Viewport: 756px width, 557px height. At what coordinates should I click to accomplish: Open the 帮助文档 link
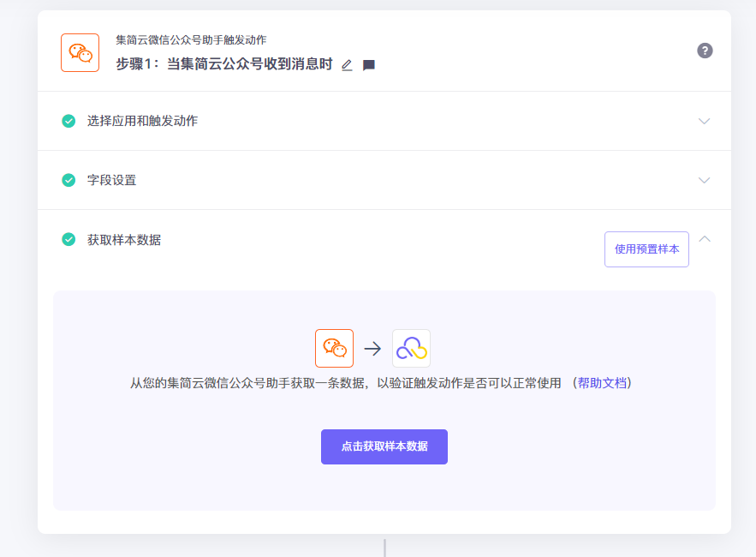602,383
